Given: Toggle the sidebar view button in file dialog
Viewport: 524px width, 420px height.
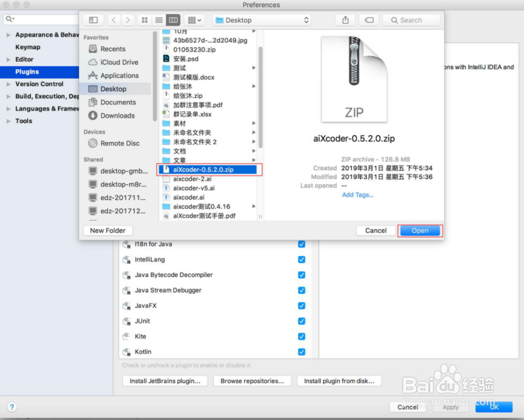Looking at the screenshot, I should click(93, 20).
